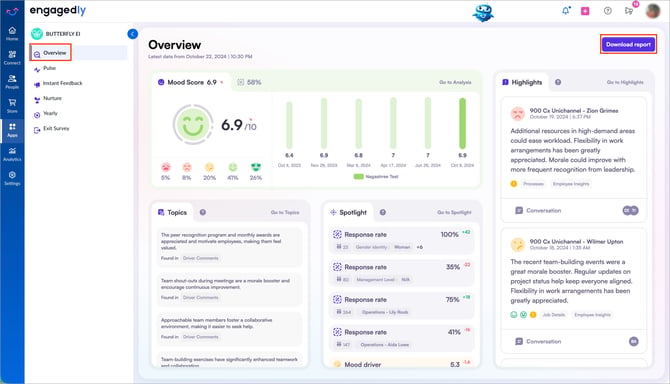This screenshot has height=384, width=670.
Task: Select the Oct 4, 2023 bar scoring 6.4
Action: tap(289, 125)
